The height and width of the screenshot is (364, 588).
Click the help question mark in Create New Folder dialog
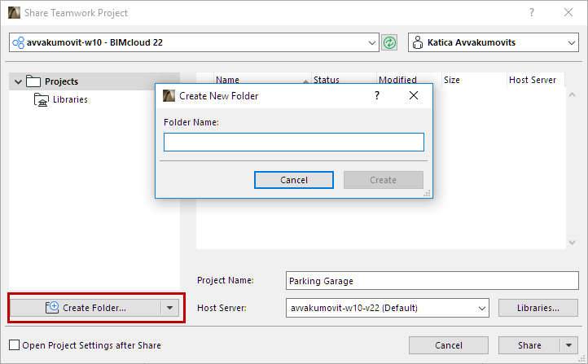tap(377, 95)
